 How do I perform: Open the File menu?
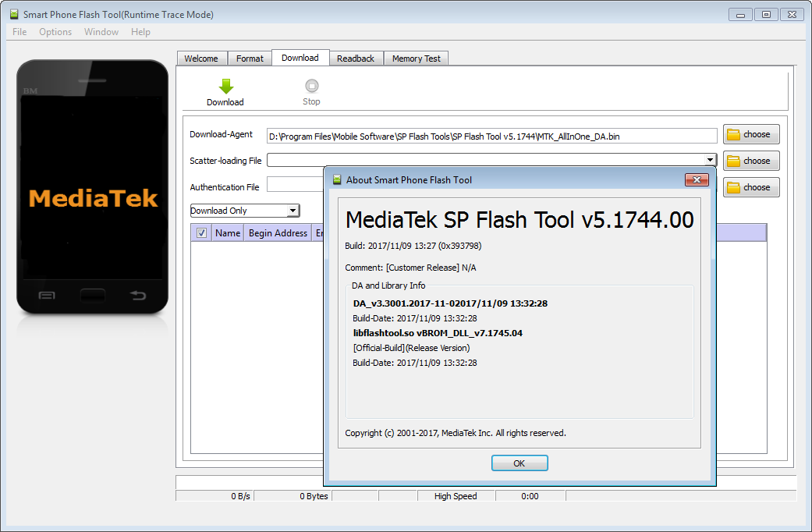pos(20,32)
